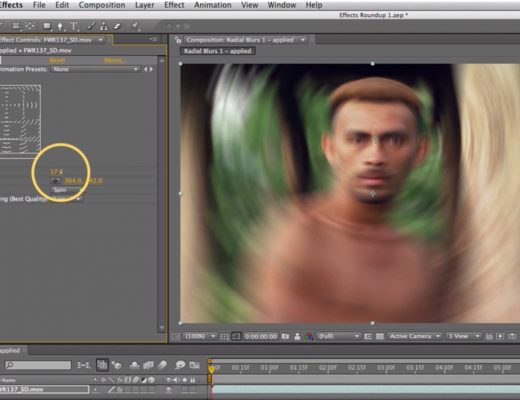This screenshot has width=520, height=400.
Task: Go to the next animation preset arrow
Action: pos(151,69)
